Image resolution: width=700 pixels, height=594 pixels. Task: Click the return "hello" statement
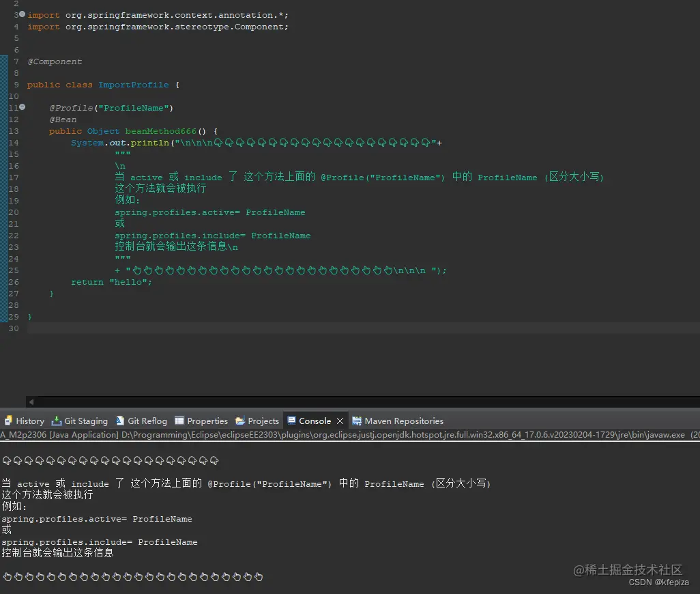(112, 282)
